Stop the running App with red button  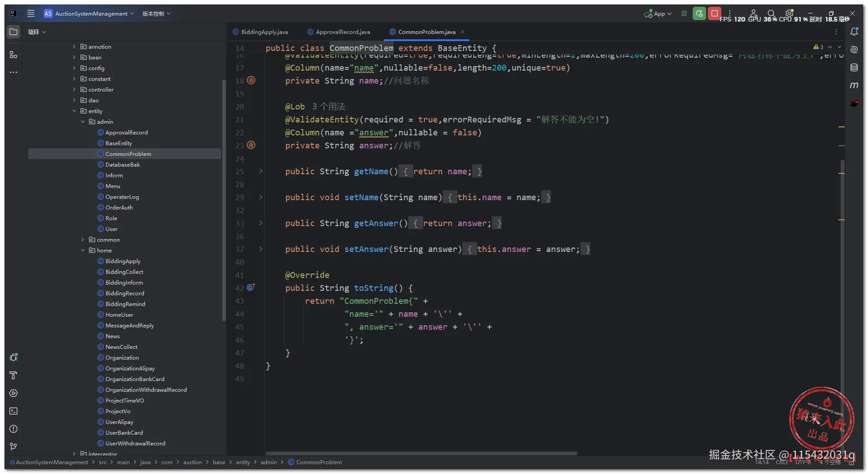pyautogui.click(x=715, y=13)
